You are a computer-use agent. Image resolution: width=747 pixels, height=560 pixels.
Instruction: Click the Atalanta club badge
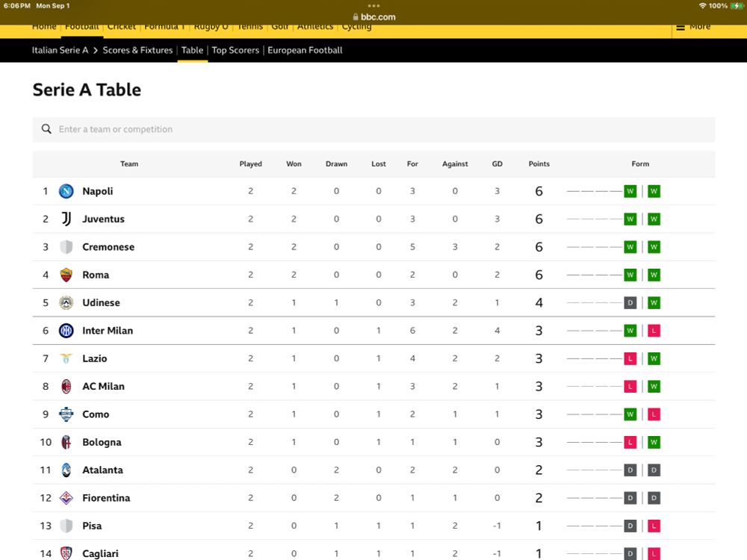(x=66, y=470)
